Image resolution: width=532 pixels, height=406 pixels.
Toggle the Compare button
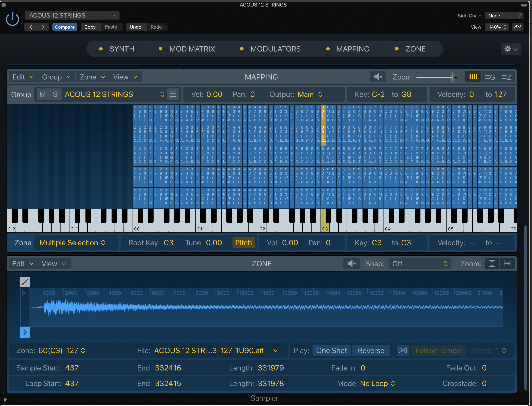click(65, 27)
